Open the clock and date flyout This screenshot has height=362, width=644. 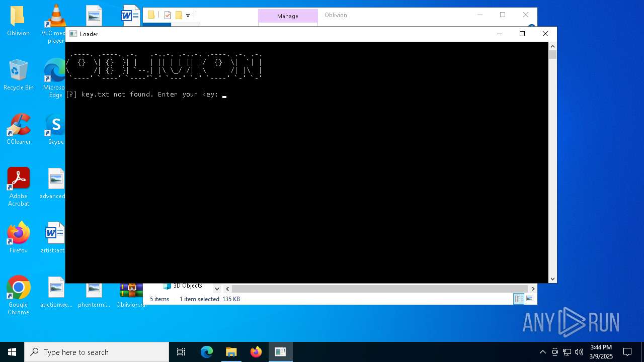601,352
